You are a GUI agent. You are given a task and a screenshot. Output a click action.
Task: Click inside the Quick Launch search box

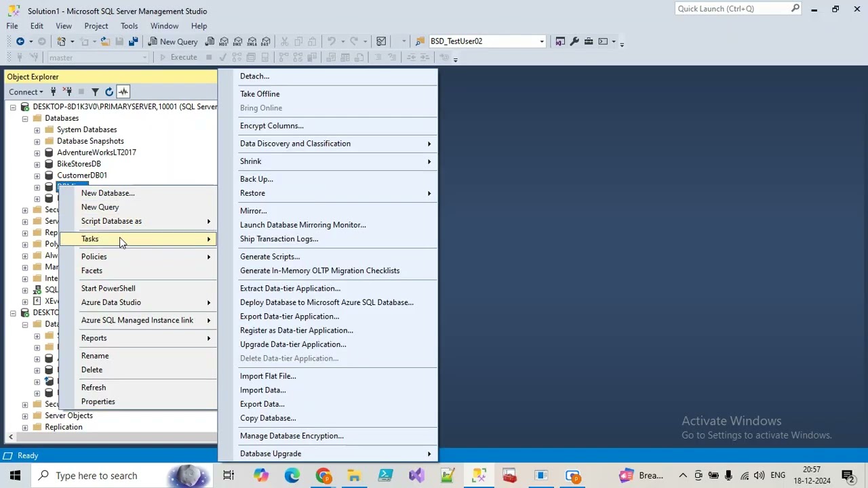(x=732, y=9)
